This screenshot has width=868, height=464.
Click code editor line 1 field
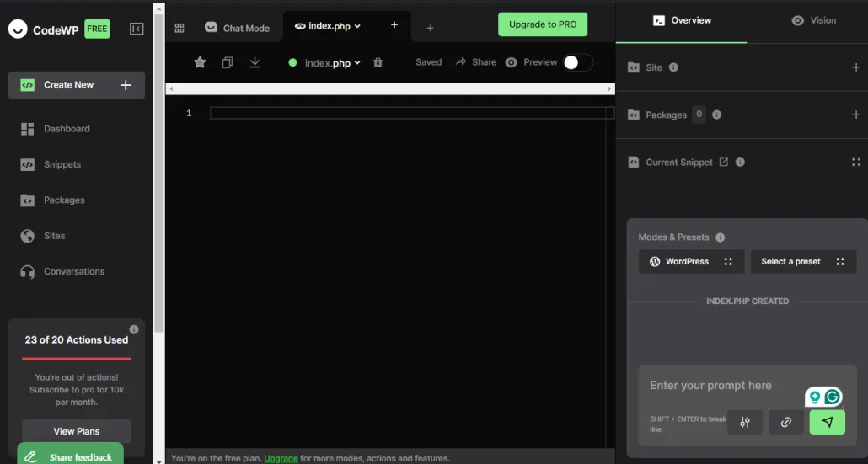tap(412, 113)
